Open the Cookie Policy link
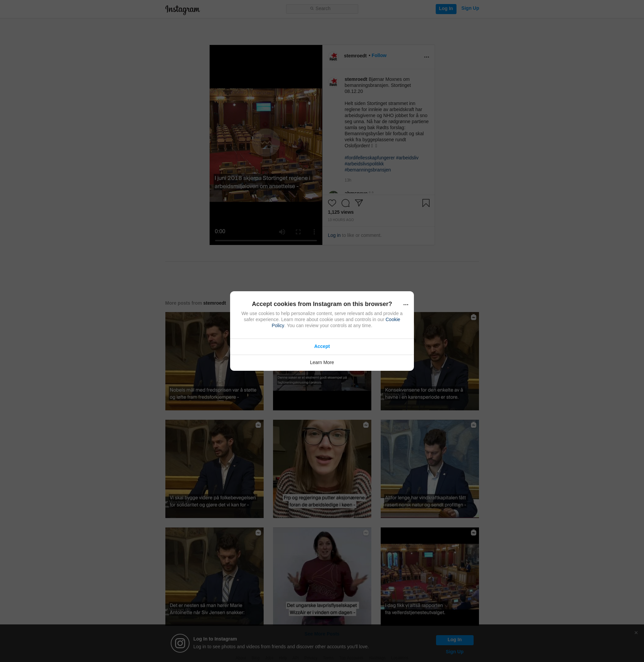The height and width of the screenshot is (662, 644). 392,319
